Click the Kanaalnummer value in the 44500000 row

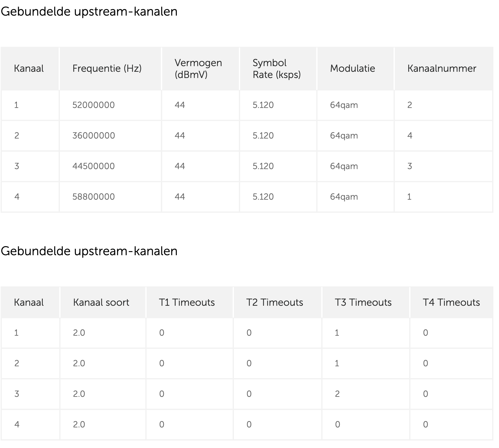(x=409, y=166)
